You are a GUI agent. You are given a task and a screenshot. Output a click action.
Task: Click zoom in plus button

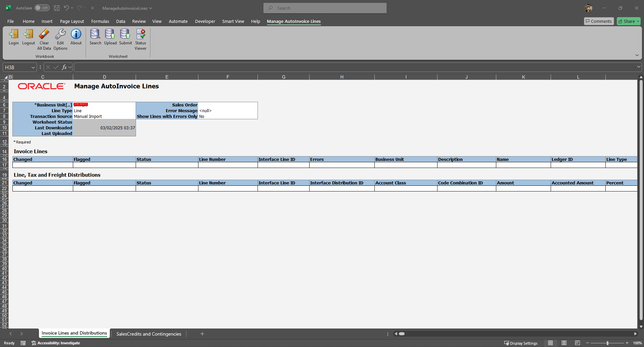point(627,343)
